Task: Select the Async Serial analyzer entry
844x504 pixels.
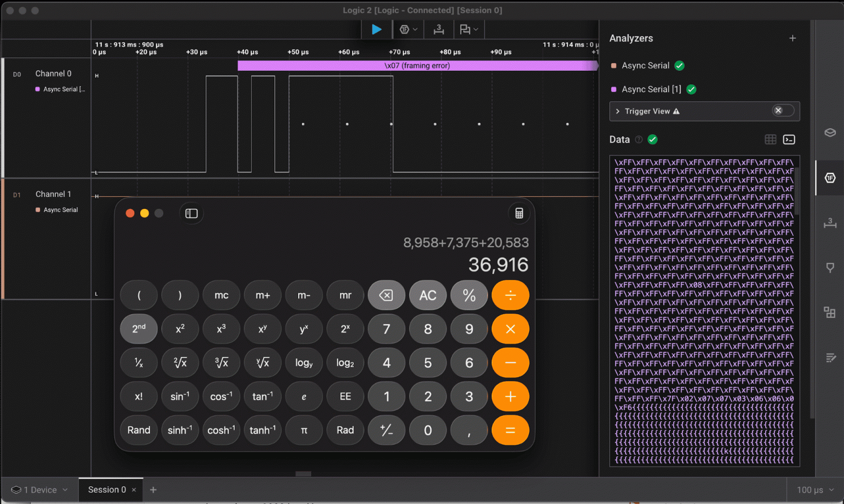Action: click(x=645, y=65)
